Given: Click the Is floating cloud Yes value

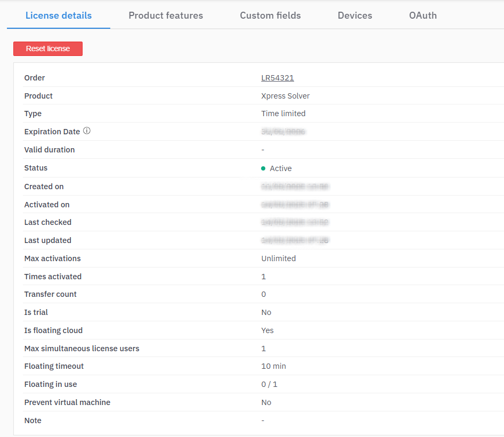Looking at the screenshot, I should 267,330.
